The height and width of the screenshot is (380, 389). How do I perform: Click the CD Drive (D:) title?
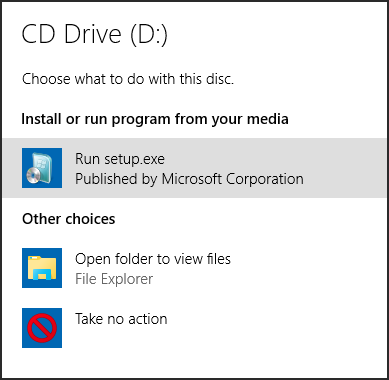click(x=95, y=35)
